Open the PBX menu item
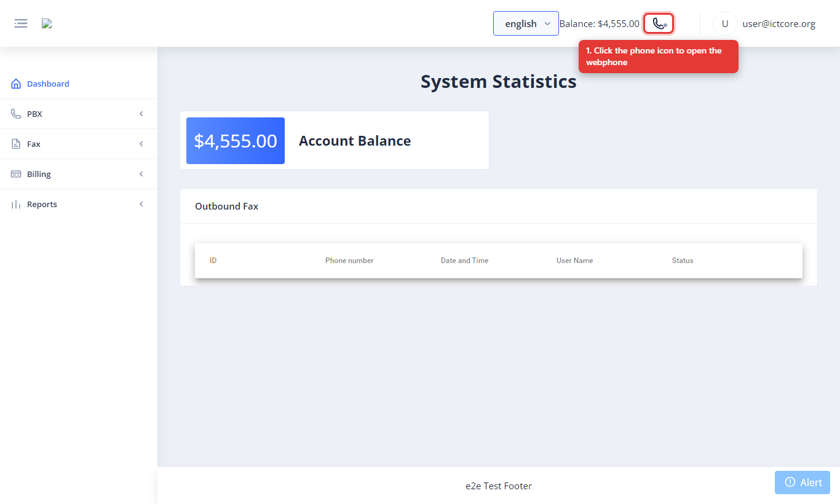The width and height of the screenshot is (840, 504). [x=79, y=114]
